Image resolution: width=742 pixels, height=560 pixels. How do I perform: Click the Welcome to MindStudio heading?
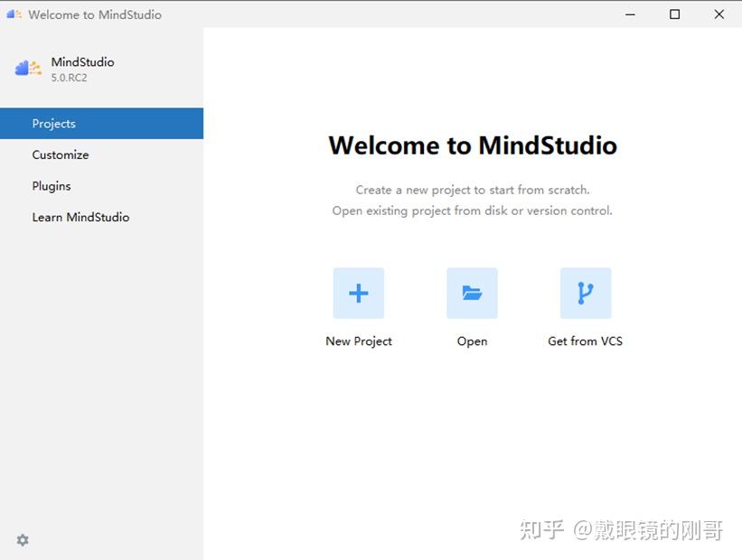[472, 145]
